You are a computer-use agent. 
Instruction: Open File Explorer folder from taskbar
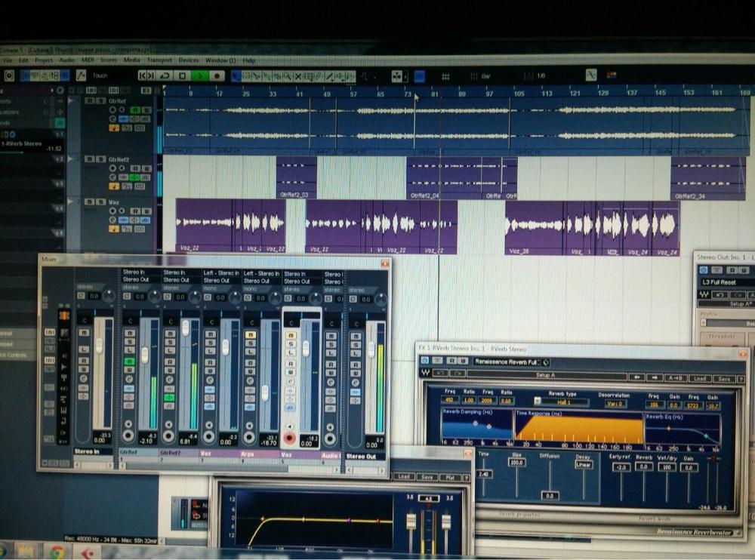pyautogui.click(x=26, y=552)
